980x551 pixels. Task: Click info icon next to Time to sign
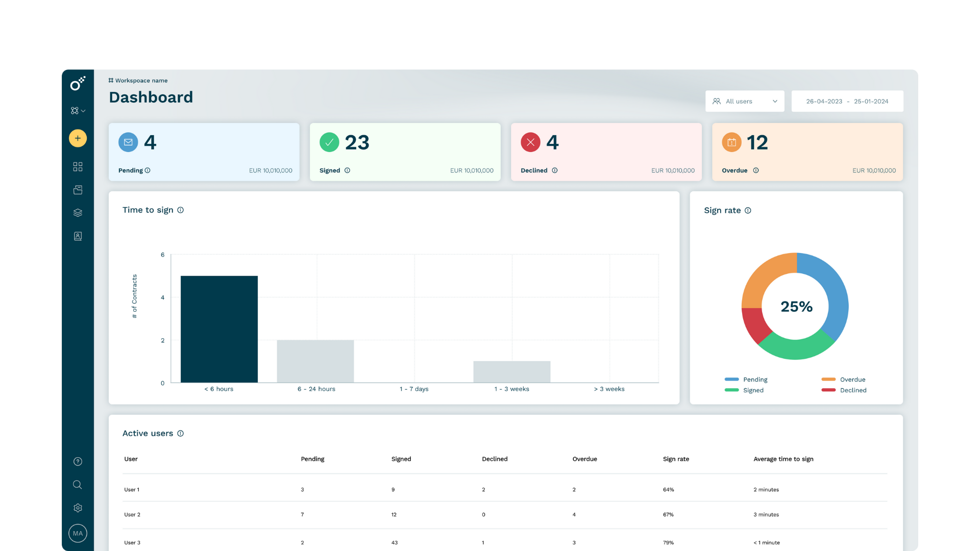180,210
